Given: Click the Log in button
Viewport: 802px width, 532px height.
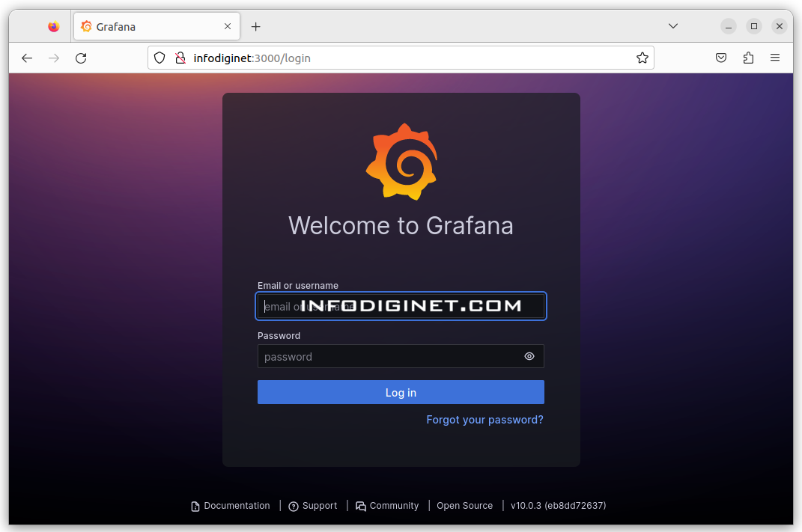Looking at the screenshot, I should (x=401, y=393).
